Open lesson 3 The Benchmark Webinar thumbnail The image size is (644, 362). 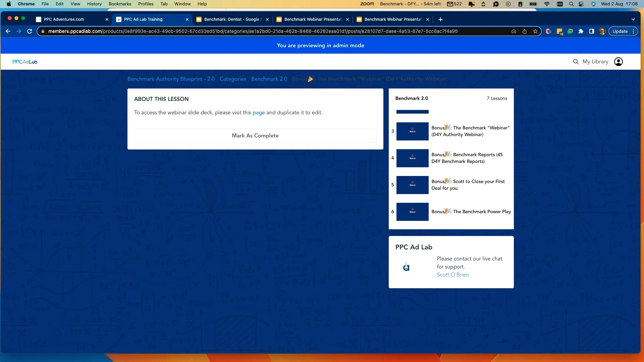coord(413,131)
